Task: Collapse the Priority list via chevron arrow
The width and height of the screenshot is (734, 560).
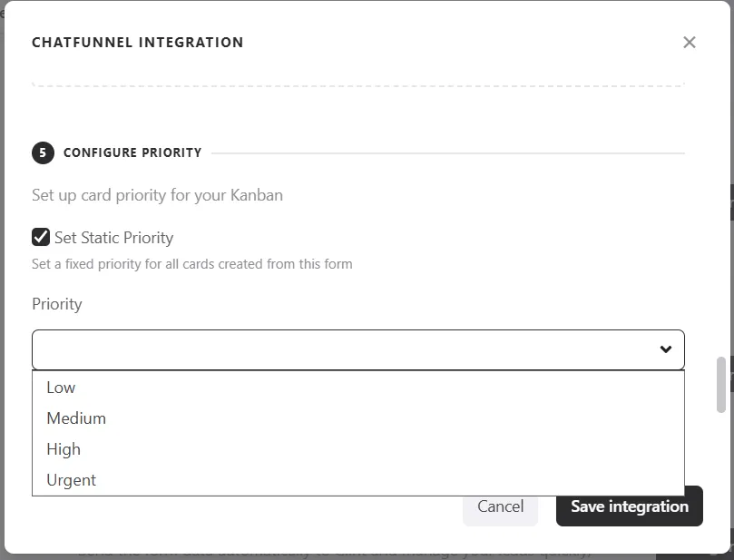Action: (x=666, y=349)
